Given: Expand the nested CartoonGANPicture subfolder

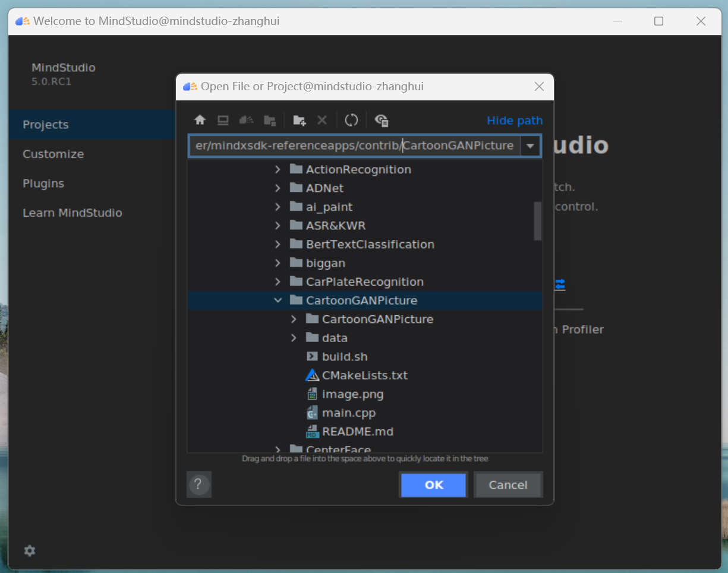Looking at the screenshot, I should 294,319.
